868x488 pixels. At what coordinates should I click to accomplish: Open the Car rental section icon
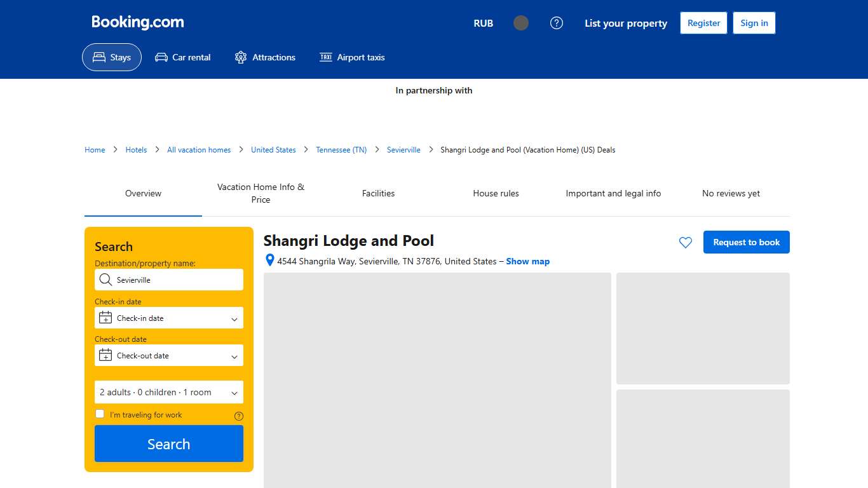161,57
